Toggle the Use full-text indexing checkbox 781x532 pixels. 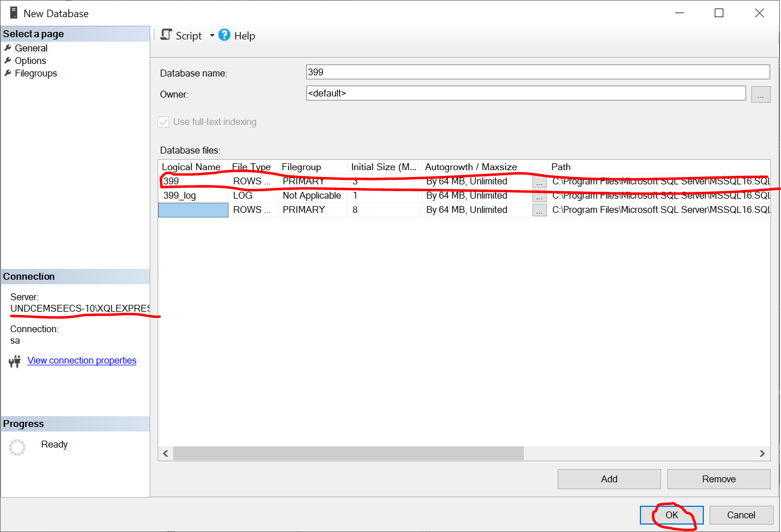pyautogui.click(x=163, y=122)
